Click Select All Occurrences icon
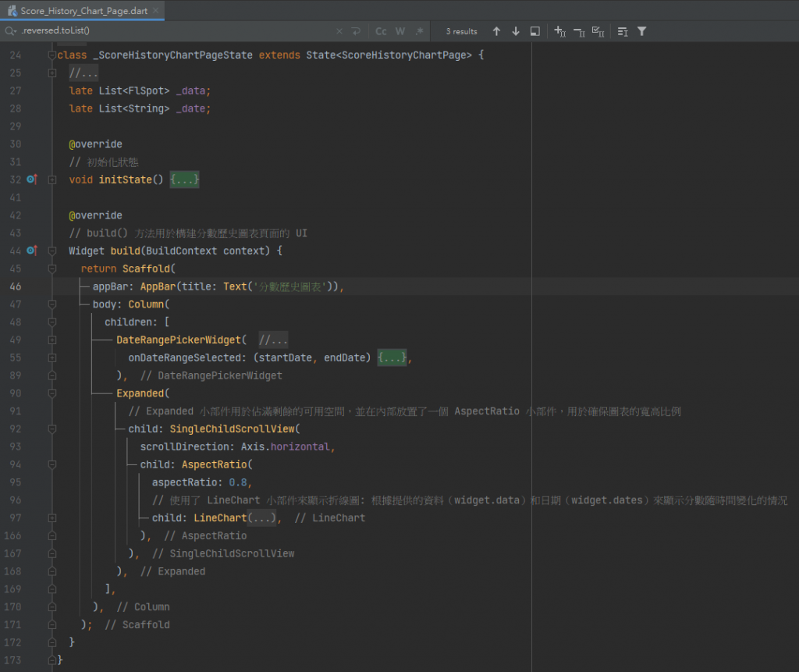 [x=598, y=31]
